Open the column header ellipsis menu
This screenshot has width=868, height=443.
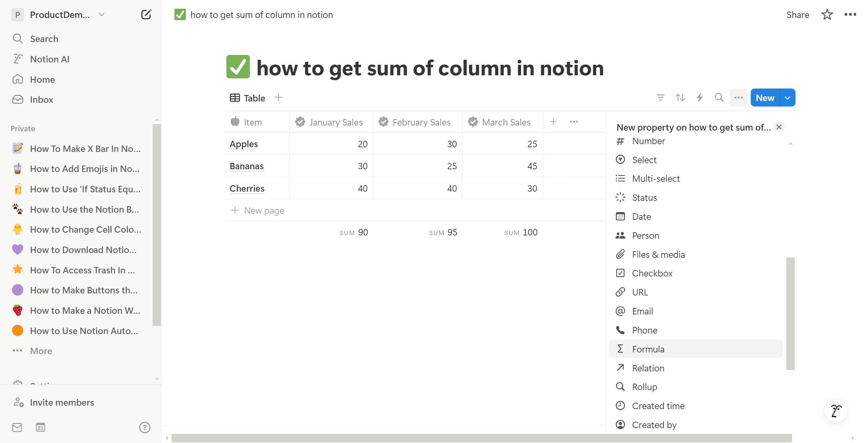[574, 122]
